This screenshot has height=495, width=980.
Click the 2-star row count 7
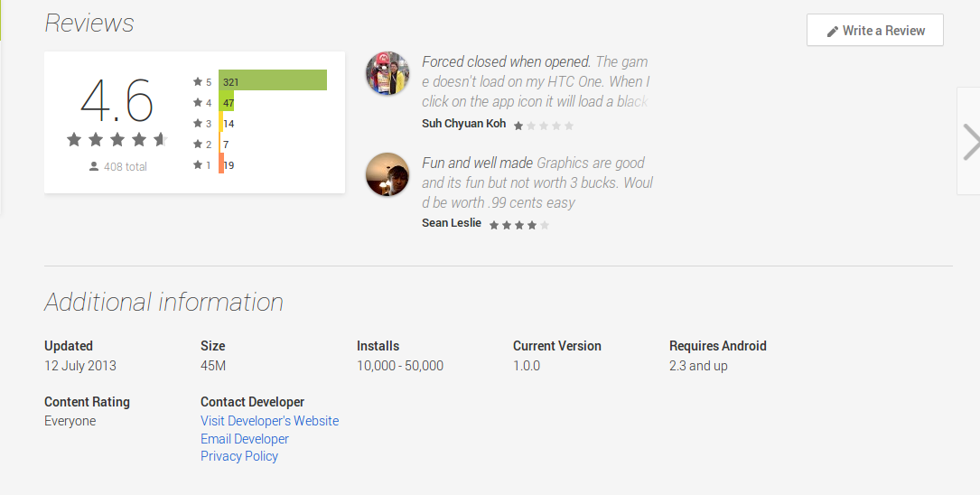click(226, 145)
